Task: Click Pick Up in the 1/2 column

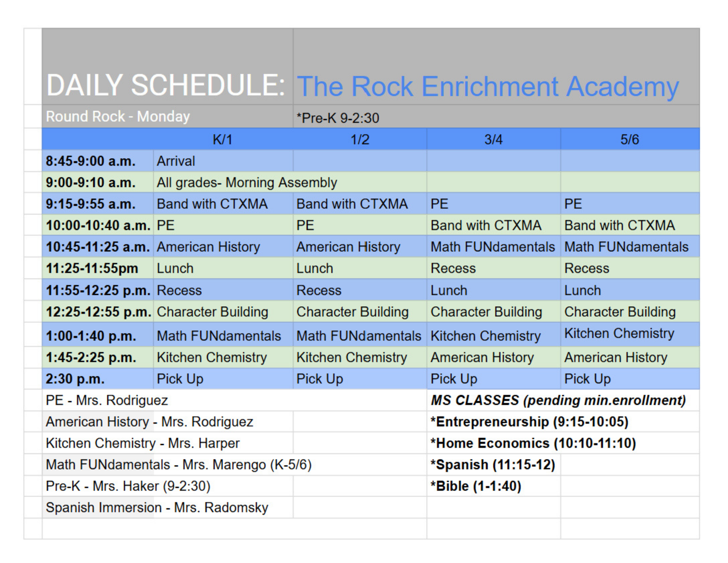Action: tap(319, 379)
